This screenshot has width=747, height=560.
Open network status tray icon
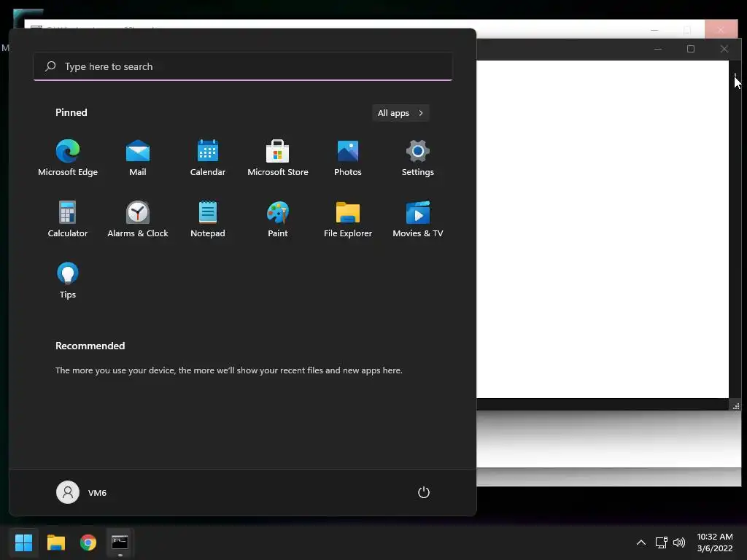(661, 542)
